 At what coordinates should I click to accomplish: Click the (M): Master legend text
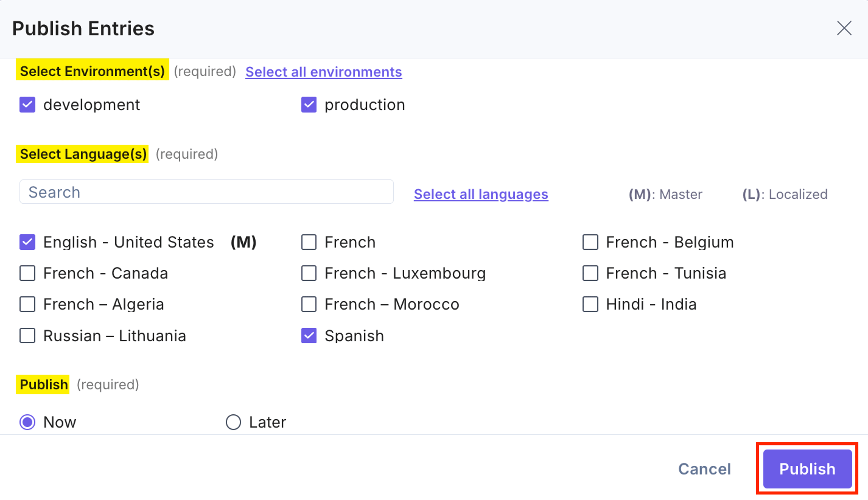coord(666,194)
